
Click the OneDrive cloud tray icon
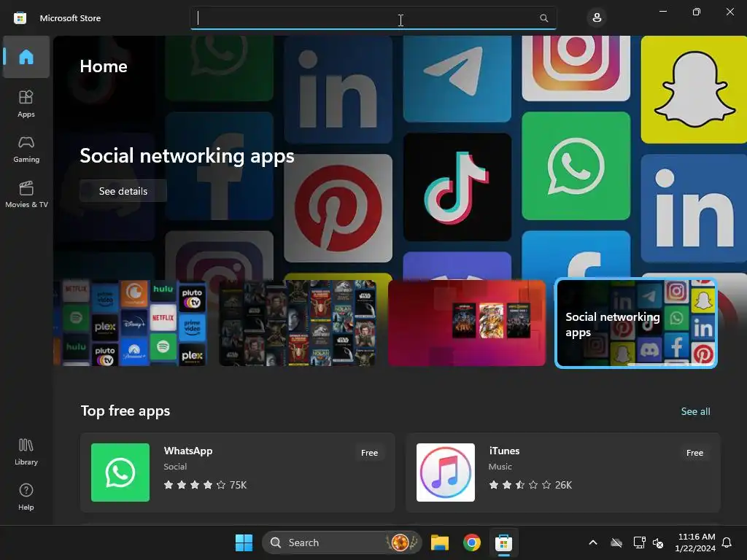coord(616,542)
